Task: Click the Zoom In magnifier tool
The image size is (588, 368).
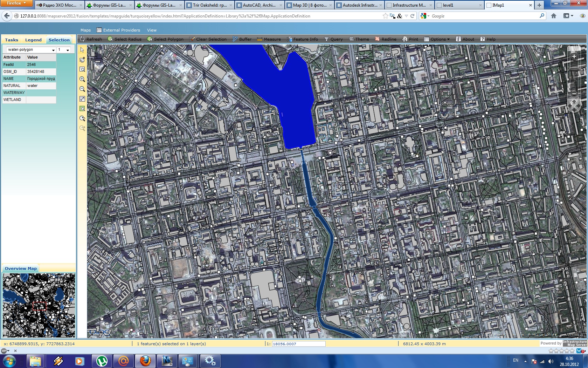Action: point(82,79)
